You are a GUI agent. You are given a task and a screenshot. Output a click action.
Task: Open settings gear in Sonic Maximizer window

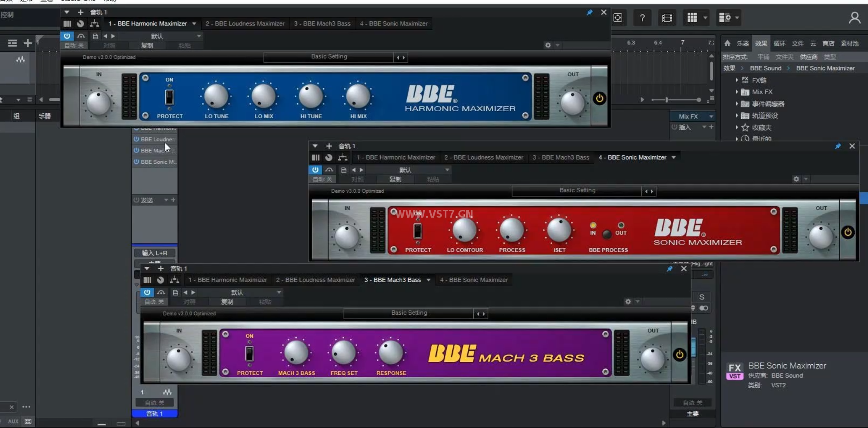[x=796, y=179]
